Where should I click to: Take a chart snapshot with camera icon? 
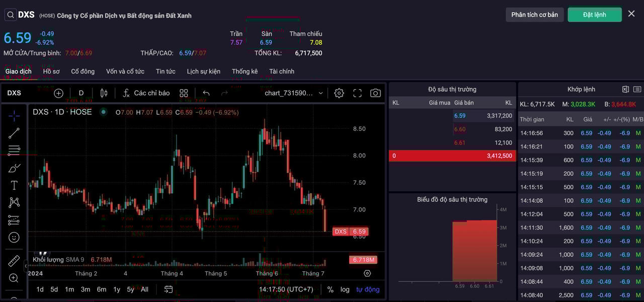(x=375, y=93)
